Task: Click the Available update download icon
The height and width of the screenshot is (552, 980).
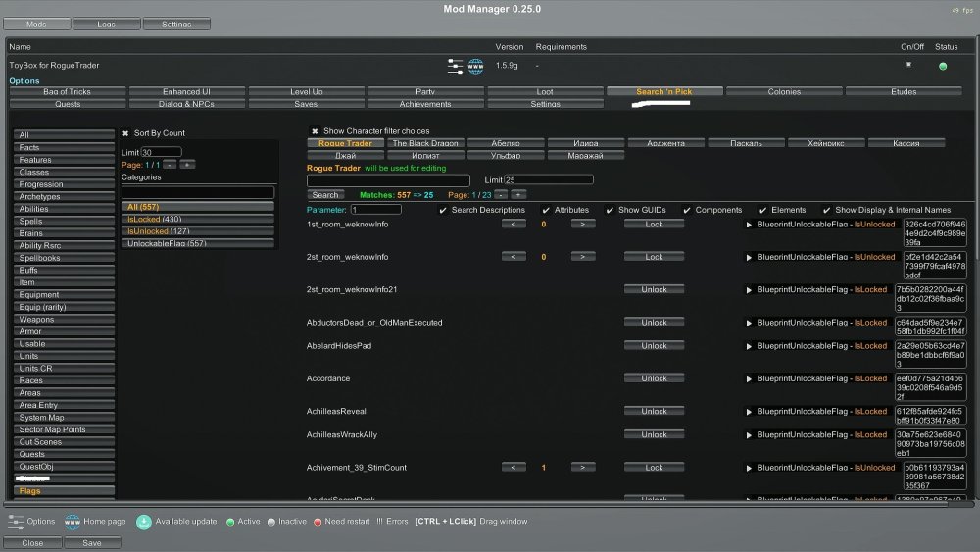Action: click(144, 522)
